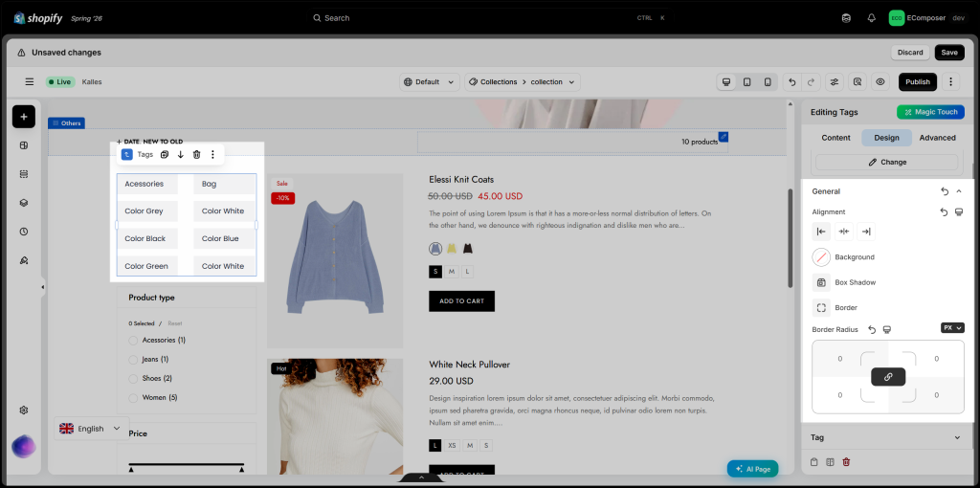Open the layers cube icon in sidebar

pos(24,203)
